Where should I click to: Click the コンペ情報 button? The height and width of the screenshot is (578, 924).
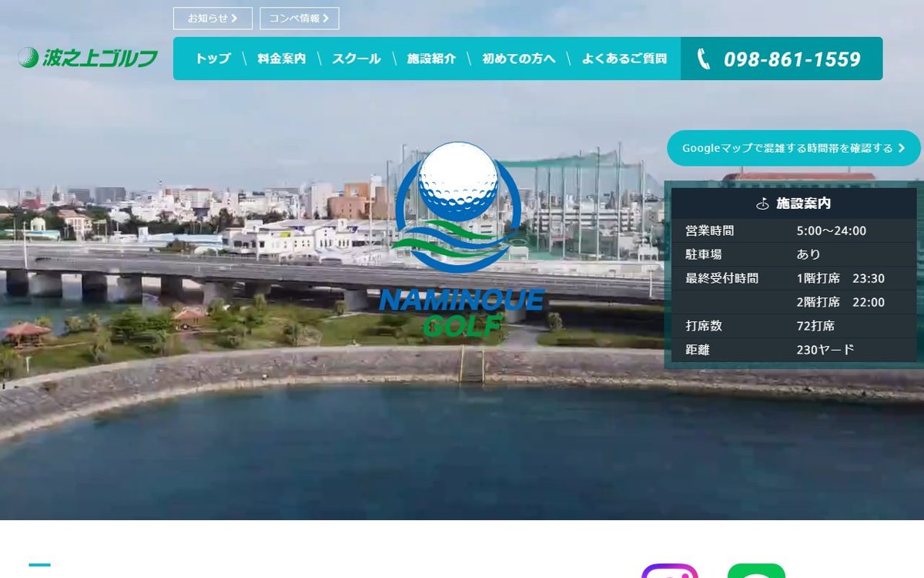(x=300, y=18)
